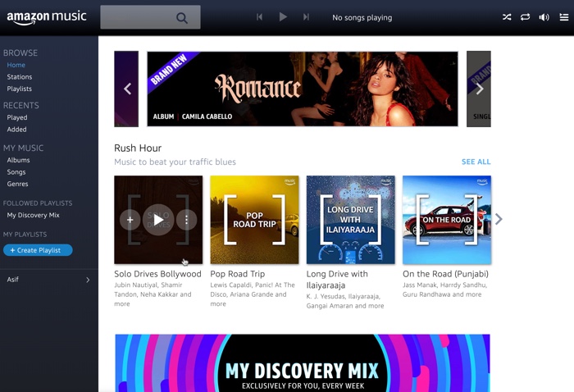This screenshot has height=392, width=574.
Task: Click the search input field
Action: (150, 17)
